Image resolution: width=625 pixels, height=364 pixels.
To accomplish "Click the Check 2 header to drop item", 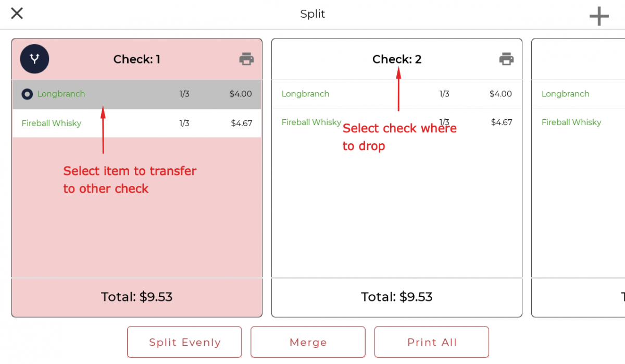I will pyautogui.click(x=397, y=59).
